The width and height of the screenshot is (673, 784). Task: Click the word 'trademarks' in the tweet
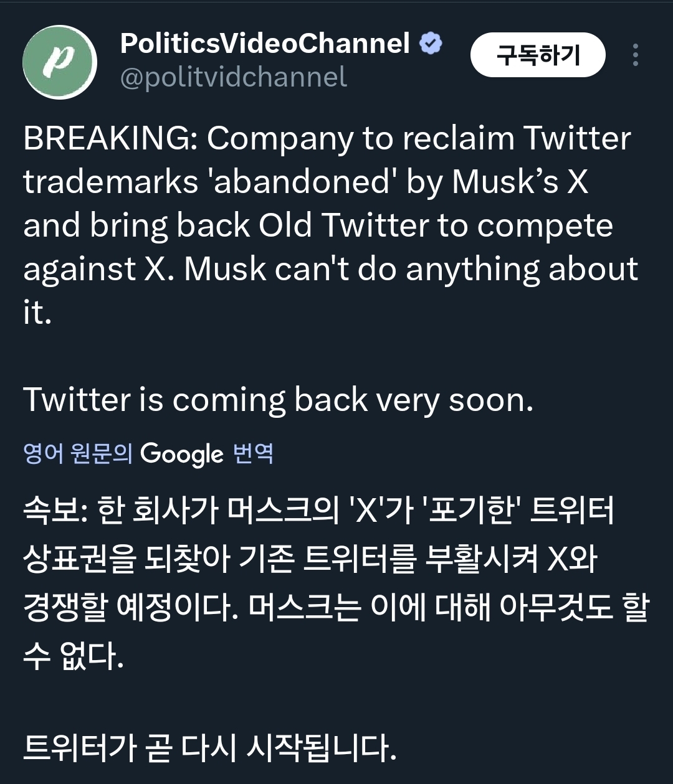pyautogui.click(x=110, y=182)
